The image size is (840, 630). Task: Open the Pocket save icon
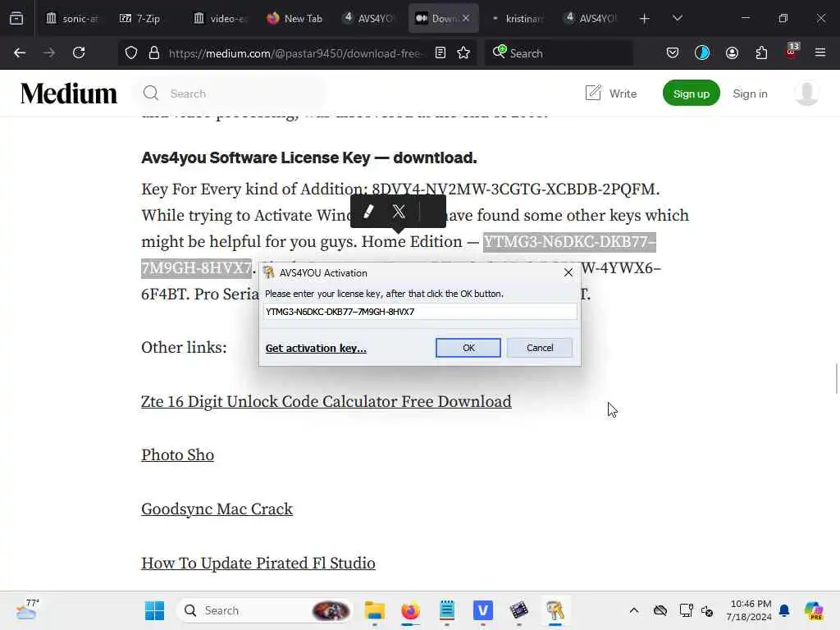(673, 52)
